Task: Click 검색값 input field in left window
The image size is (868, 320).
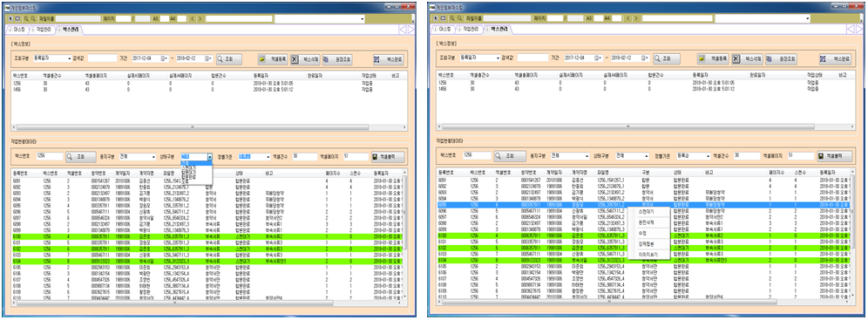Action: click(x=102, y=58)
